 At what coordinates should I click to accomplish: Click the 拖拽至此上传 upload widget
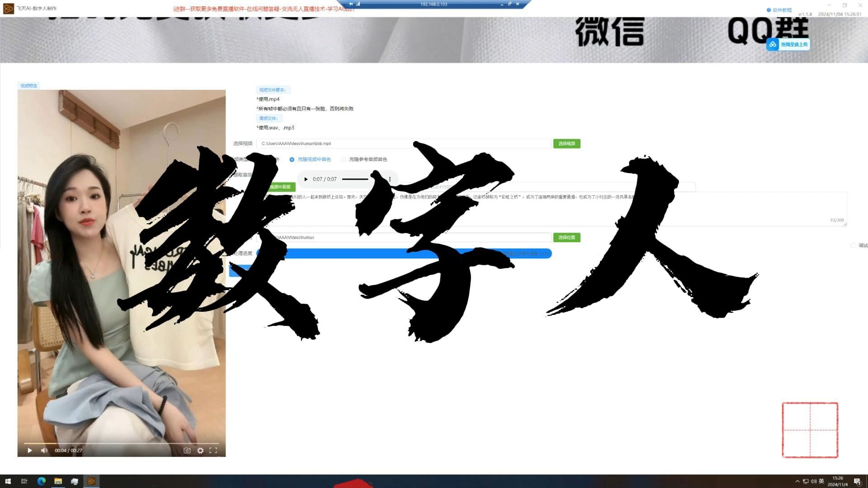(x=788, y=44)
